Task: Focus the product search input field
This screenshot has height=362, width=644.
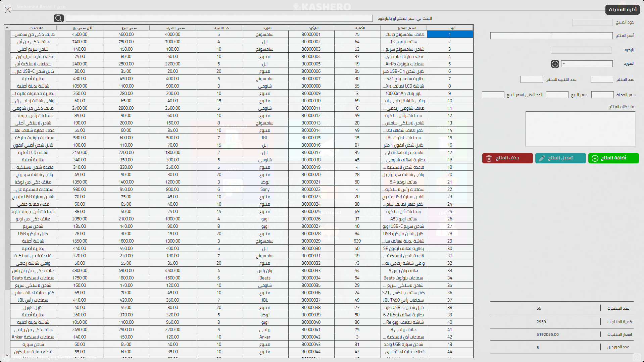Action: click(x=219, y=18)
